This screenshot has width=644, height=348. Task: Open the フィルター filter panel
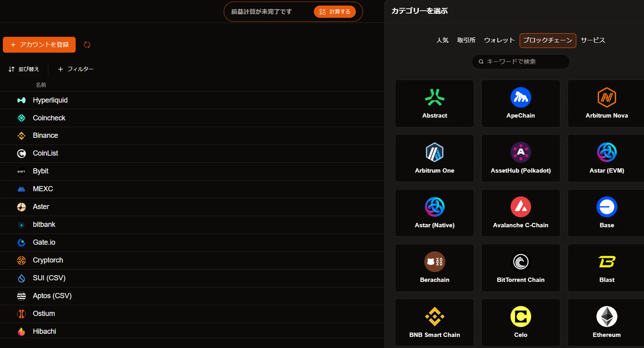pyautogui.click(x=75, y=69)
